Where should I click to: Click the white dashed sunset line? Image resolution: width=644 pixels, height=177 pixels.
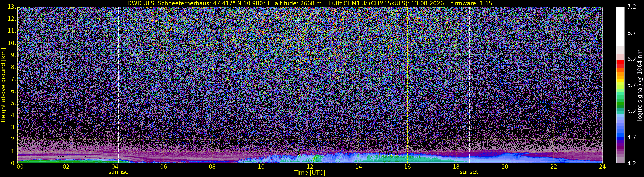click(469, 85)
